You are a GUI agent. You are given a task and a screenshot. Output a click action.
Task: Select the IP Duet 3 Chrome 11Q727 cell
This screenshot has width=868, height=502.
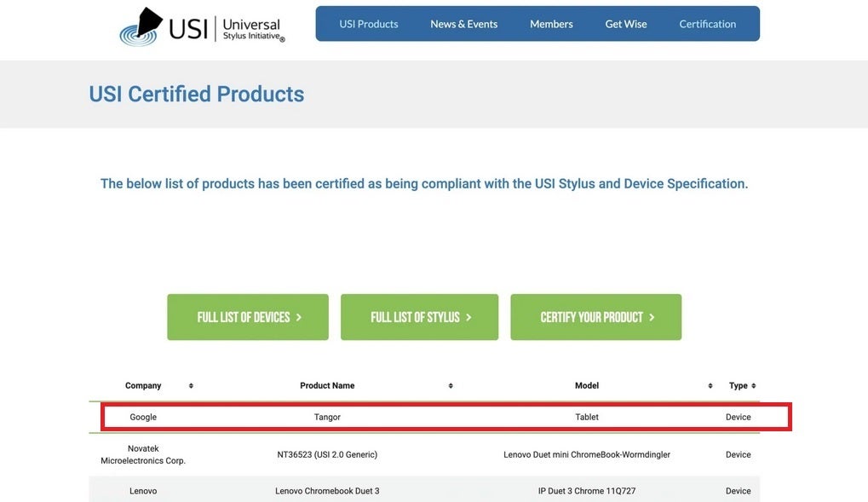pyautogui.click(x=587, y=491)
